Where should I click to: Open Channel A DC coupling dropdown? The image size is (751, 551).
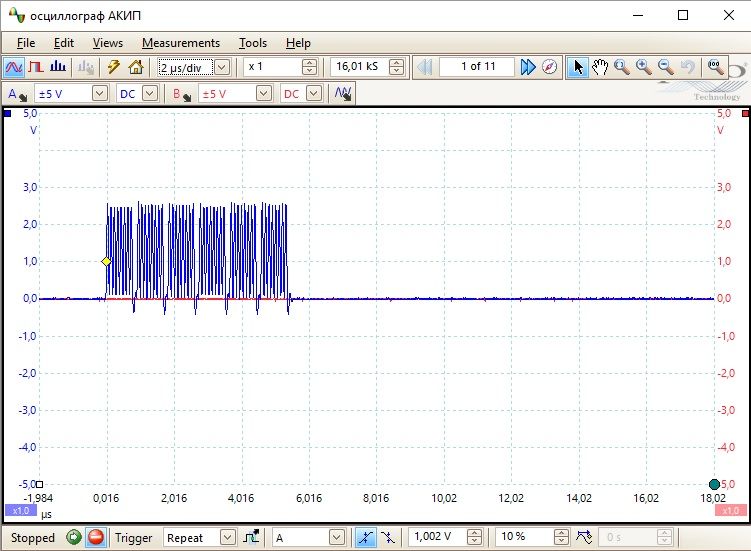pos(150,93)
